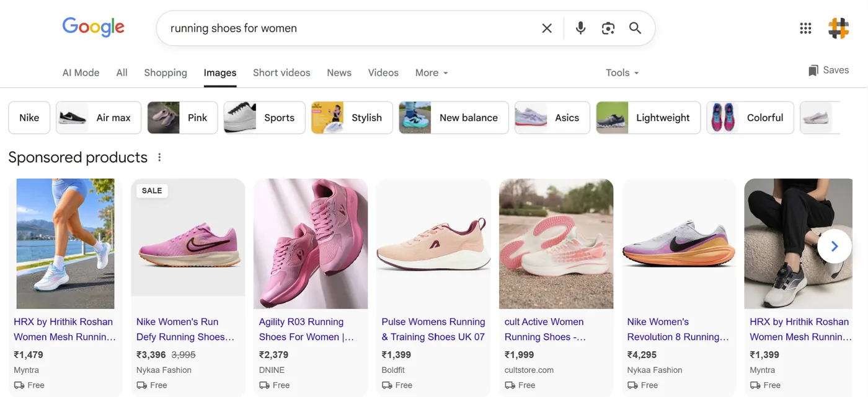Image resolution: width=868 pixels, height=397 pixels.
Task: Open Agility R03 Running Shoes link
Action: point(306,329)
